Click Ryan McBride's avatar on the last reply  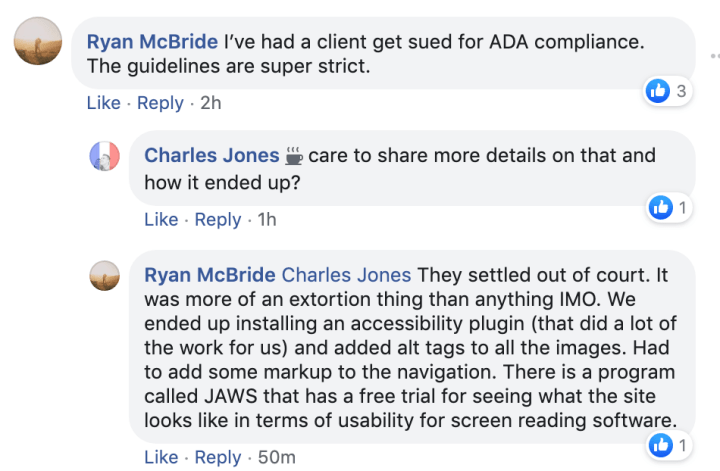(105, 274)
